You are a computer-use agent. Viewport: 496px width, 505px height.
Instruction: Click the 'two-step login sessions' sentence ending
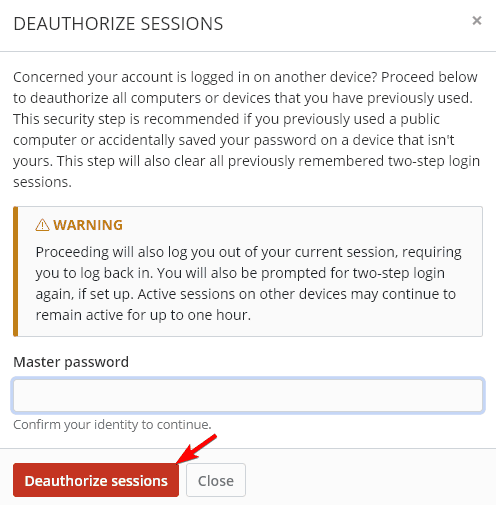point(247,171)
